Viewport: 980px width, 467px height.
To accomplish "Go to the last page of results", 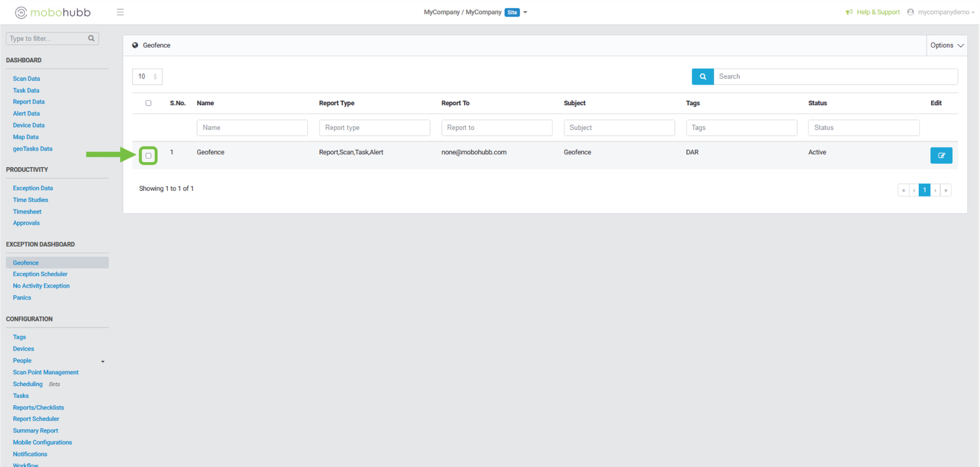I will coord(946,190).
